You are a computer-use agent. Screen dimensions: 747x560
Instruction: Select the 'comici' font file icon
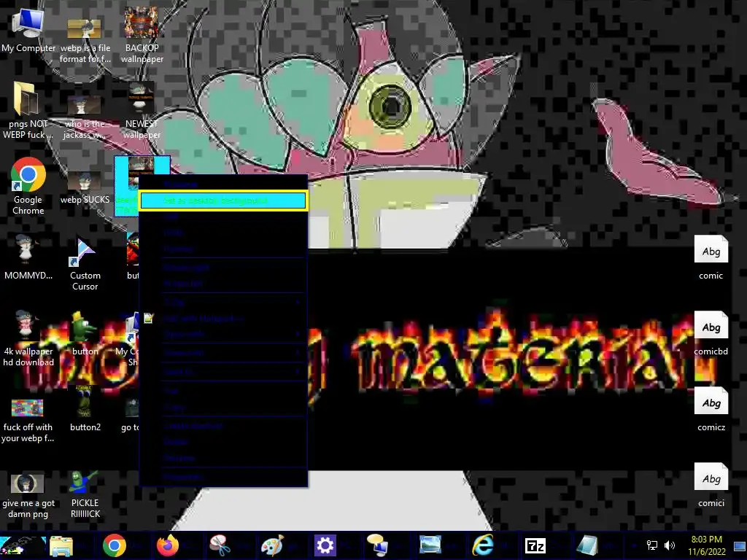(x=711, y=485)
